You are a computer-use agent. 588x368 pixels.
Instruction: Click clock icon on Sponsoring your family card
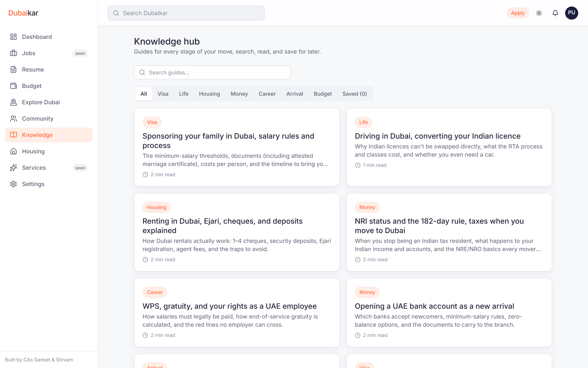(145, 175)
